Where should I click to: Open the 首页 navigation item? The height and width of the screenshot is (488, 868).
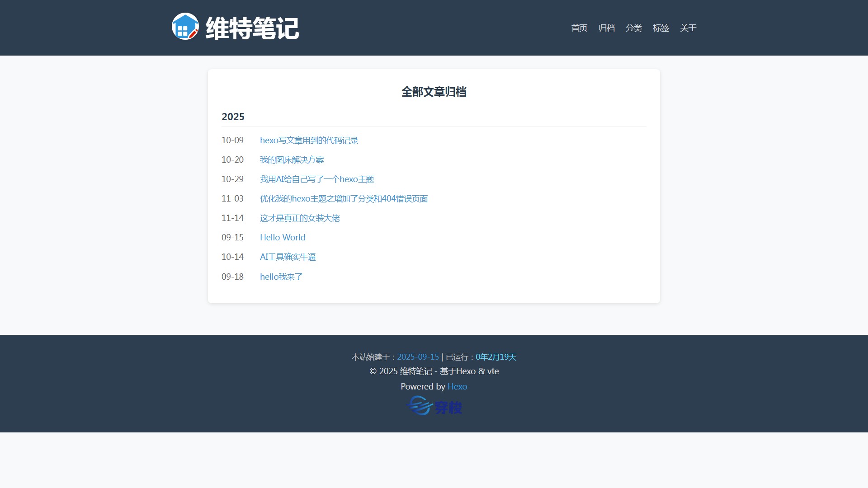pos(579,28)
